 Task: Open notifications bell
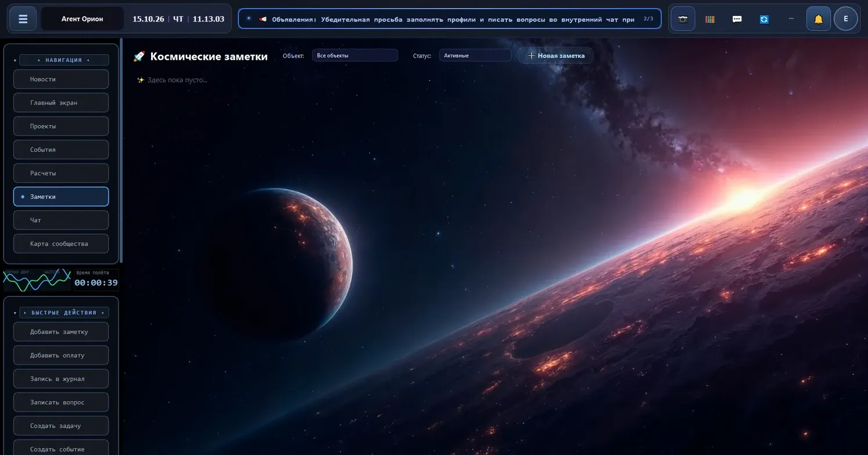click(x=819, y=19)
